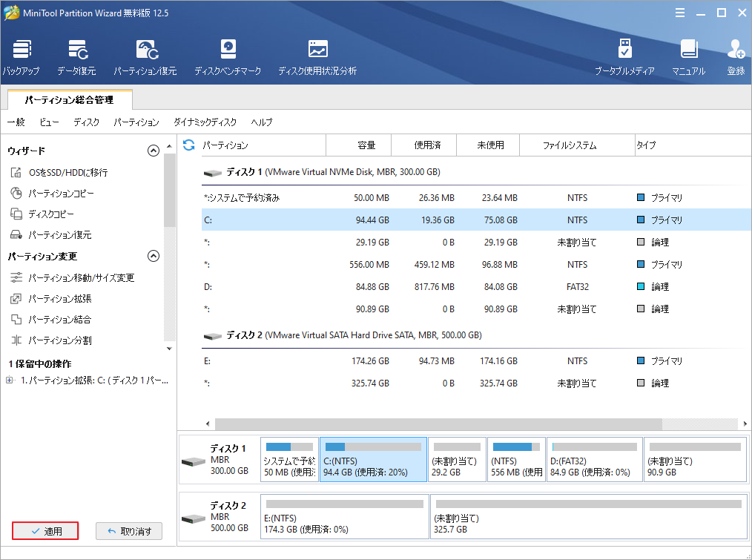Open the パーティション menu
The width and height of the screenshot is (752, 560).
(136, 122)
